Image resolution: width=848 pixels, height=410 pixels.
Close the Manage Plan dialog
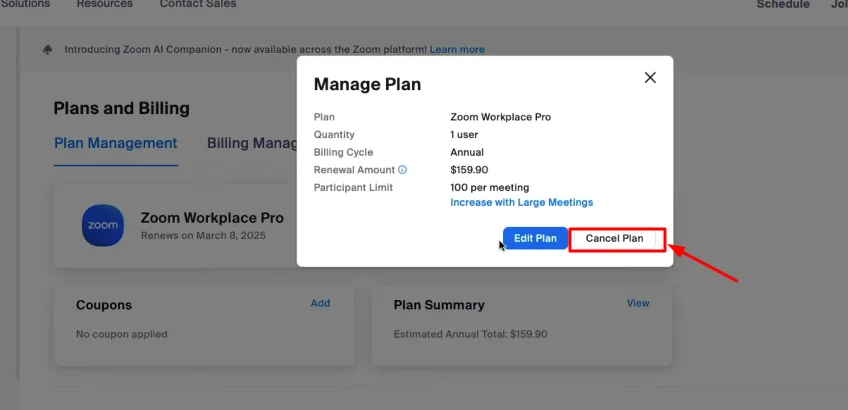pos(650,77)
